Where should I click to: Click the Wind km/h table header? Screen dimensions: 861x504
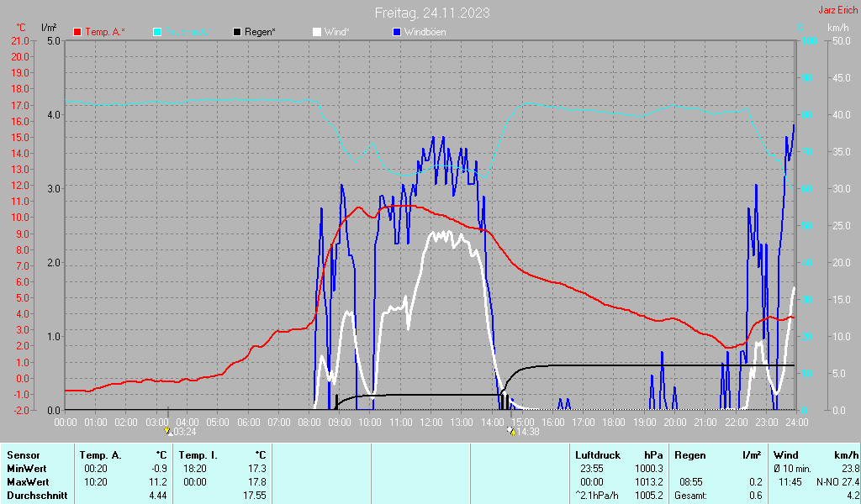816,455
